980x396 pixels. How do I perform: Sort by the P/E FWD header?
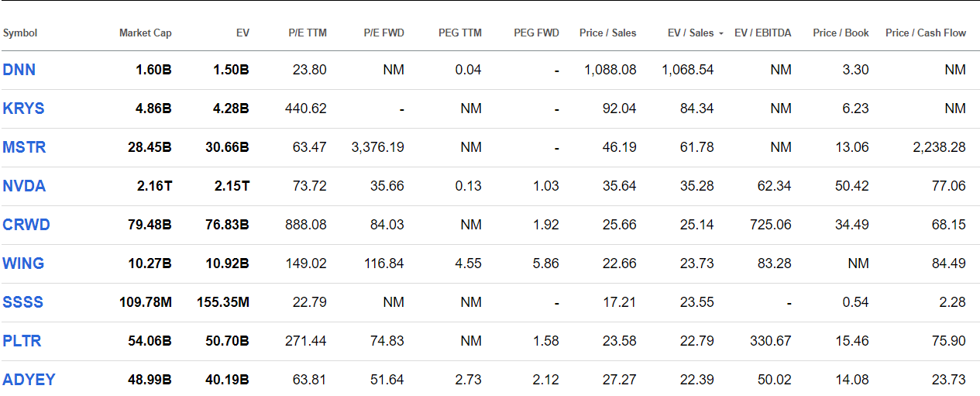point(383,33)
